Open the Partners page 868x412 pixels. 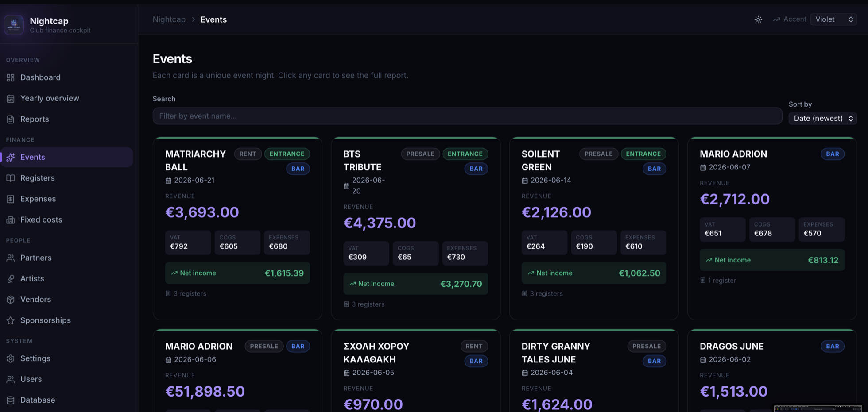66,258
